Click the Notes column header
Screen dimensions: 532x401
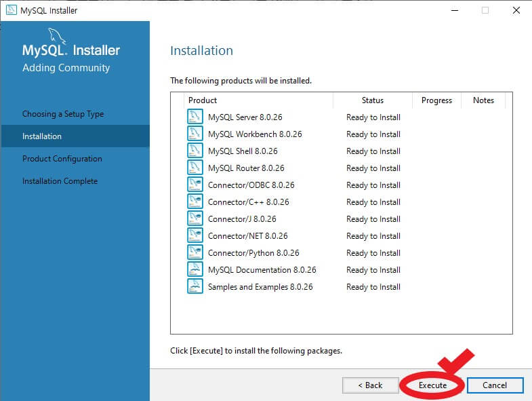point(483,100)
